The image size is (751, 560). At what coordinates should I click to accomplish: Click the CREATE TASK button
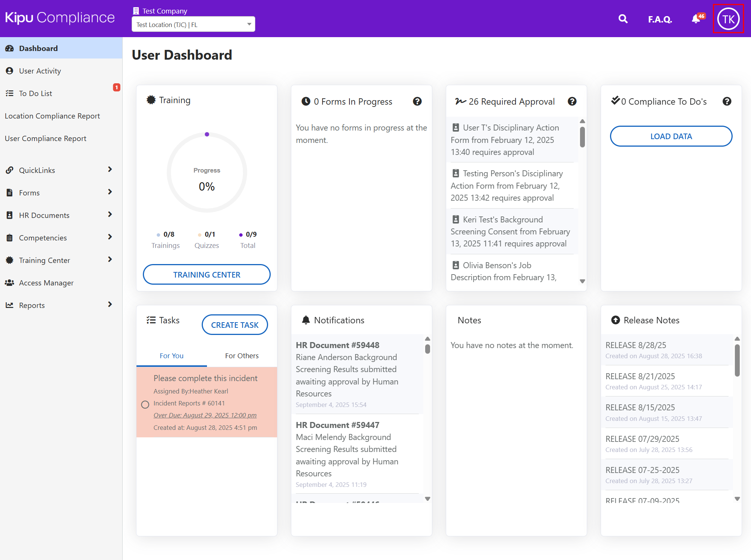(235, 325)
